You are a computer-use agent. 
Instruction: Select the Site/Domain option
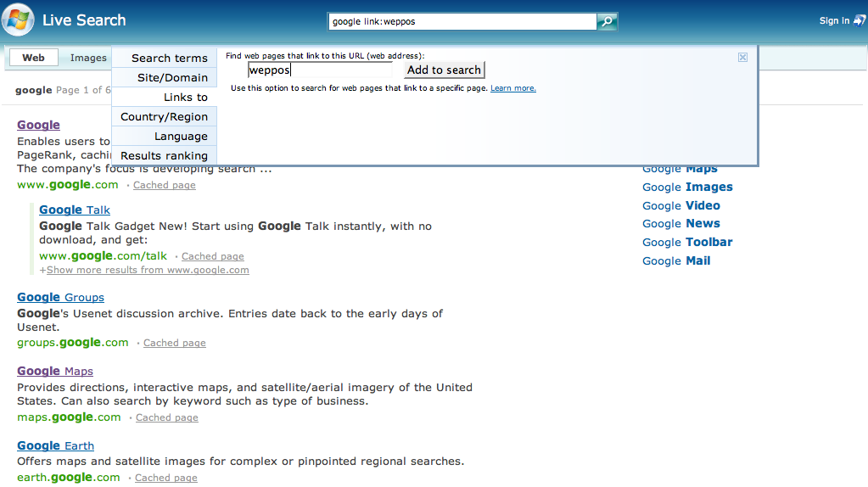point(165,77)
